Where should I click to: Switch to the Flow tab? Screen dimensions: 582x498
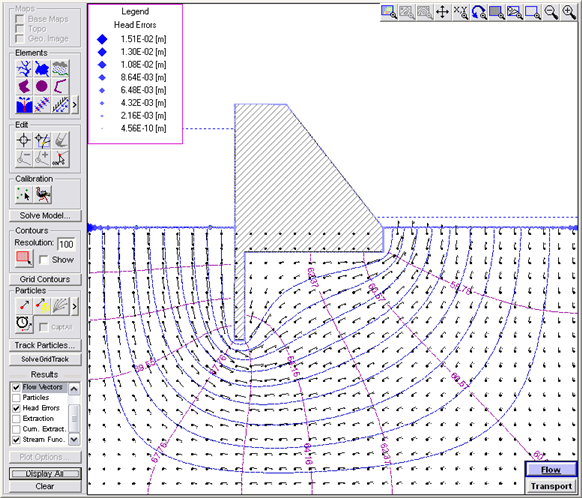[551, 470]
